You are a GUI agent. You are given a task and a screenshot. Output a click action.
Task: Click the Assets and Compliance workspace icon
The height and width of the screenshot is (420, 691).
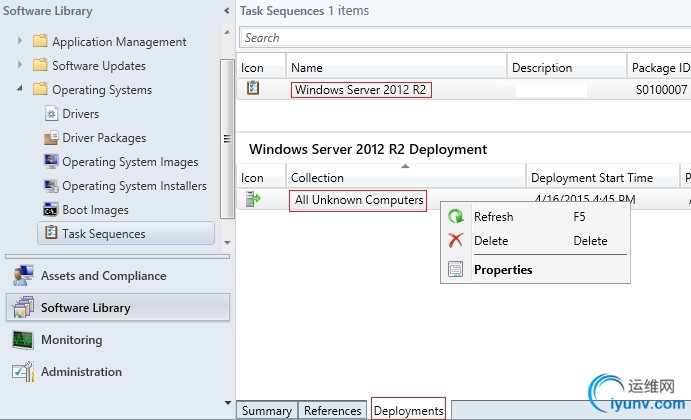pos(23,275)
